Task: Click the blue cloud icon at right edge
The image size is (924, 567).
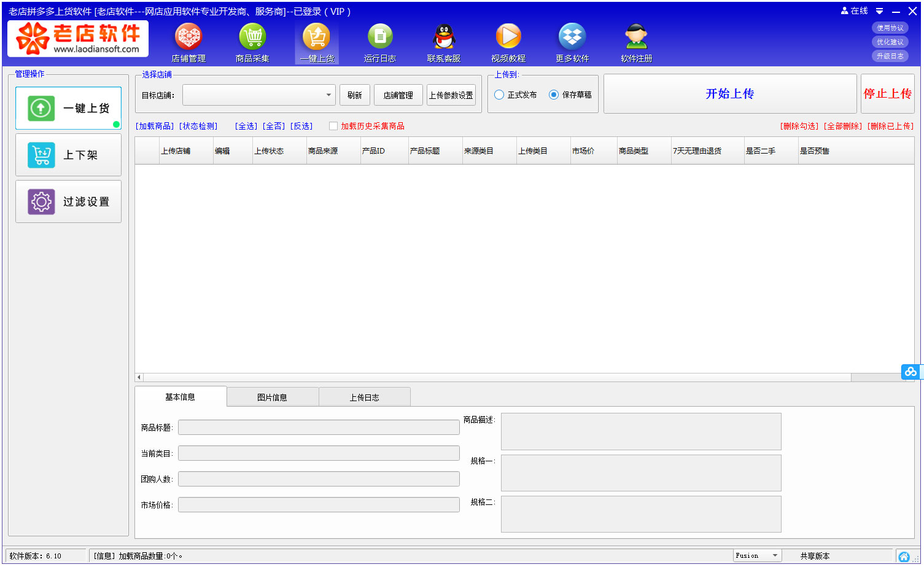Action: [x=910, y=372]
